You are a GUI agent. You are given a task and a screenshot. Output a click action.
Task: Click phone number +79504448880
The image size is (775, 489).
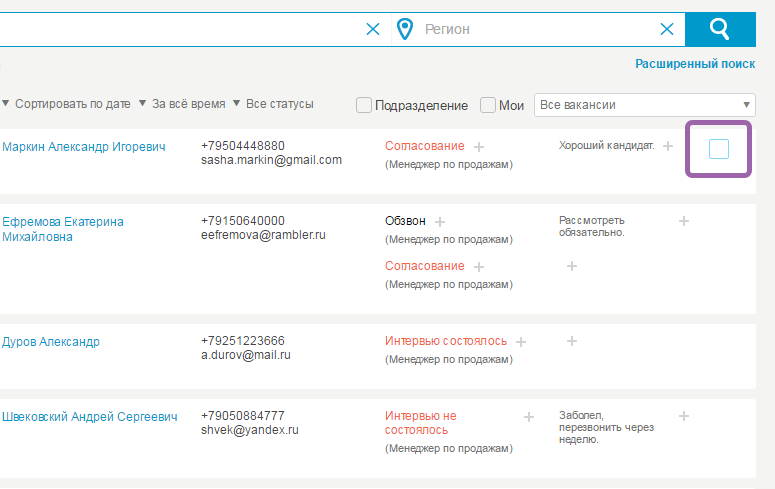(x=243, y=146)
